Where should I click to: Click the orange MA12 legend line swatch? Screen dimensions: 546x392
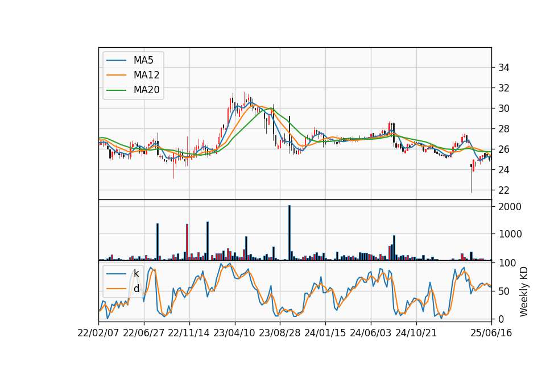(116, 75)
